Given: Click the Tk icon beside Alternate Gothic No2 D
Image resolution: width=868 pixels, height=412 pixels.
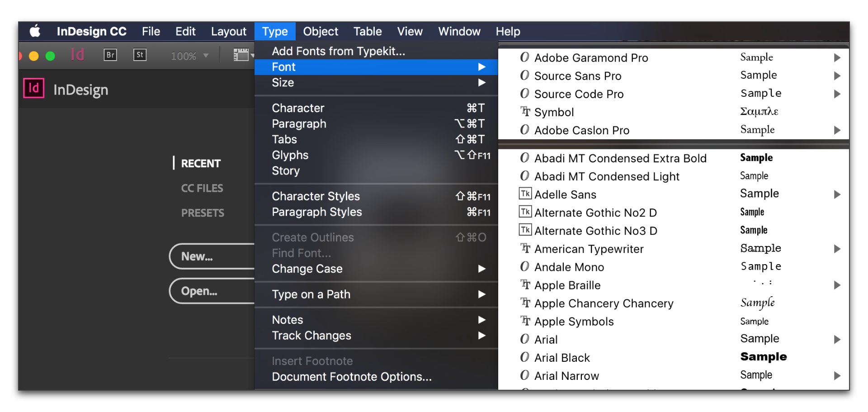Looking at the screenshot, I should click(525, 212).
